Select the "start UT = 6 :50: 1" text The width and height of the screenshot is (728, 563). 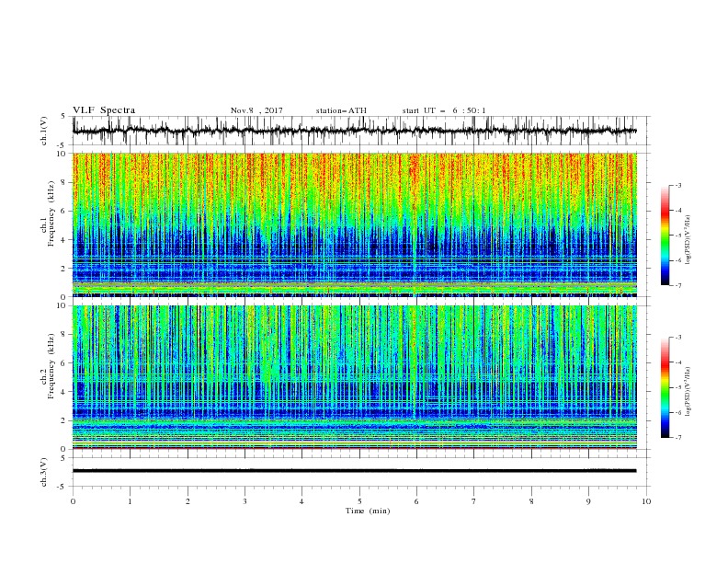click(x=444, y=110)
